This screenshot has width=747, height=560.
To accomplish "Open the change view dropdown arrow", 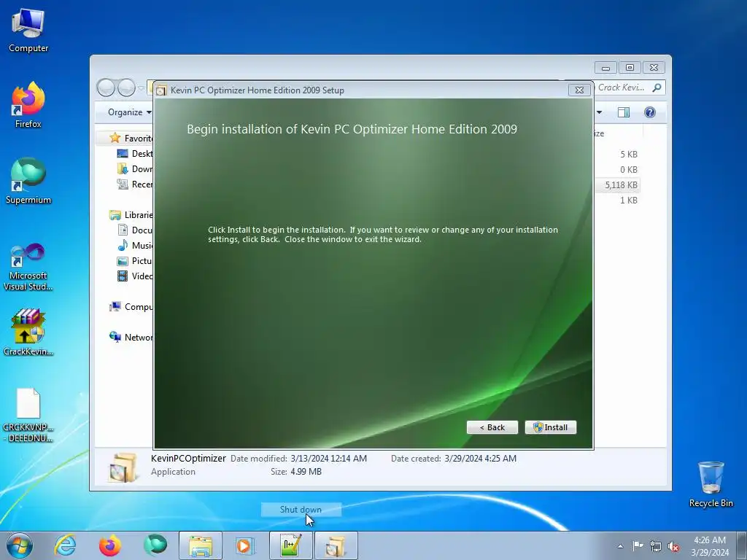I will 599,112.
